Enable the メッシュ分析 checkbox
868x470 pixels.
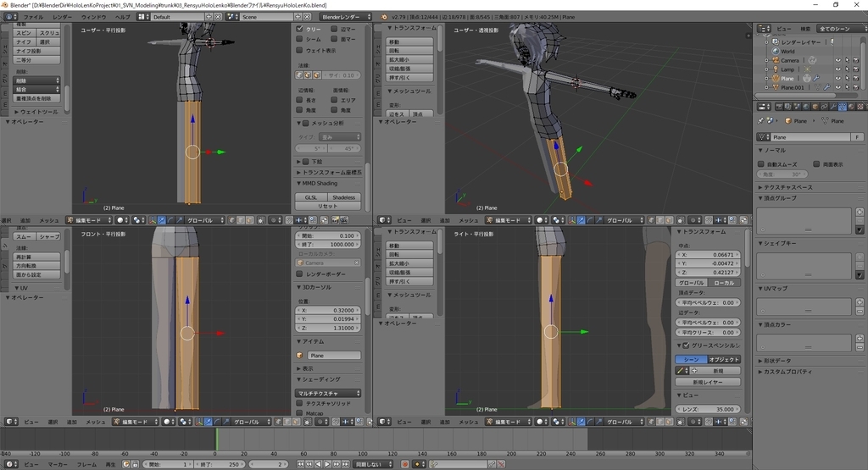(x=305, y=123)
